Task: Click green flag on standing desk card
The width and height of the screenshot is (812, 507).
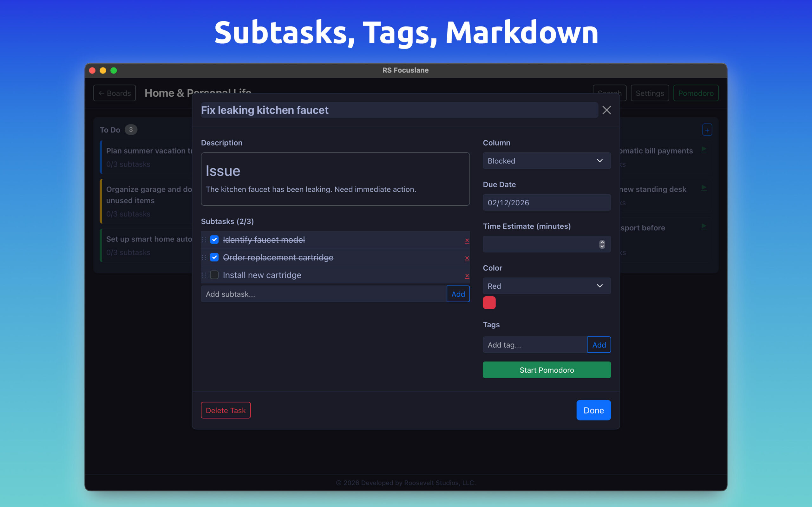Action: pyautogui.click(x=704, y=188)
